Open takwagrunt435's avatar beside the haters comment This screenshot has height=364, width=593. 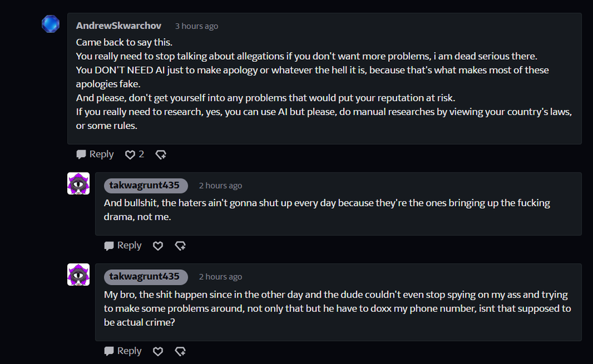click(78, 184)
